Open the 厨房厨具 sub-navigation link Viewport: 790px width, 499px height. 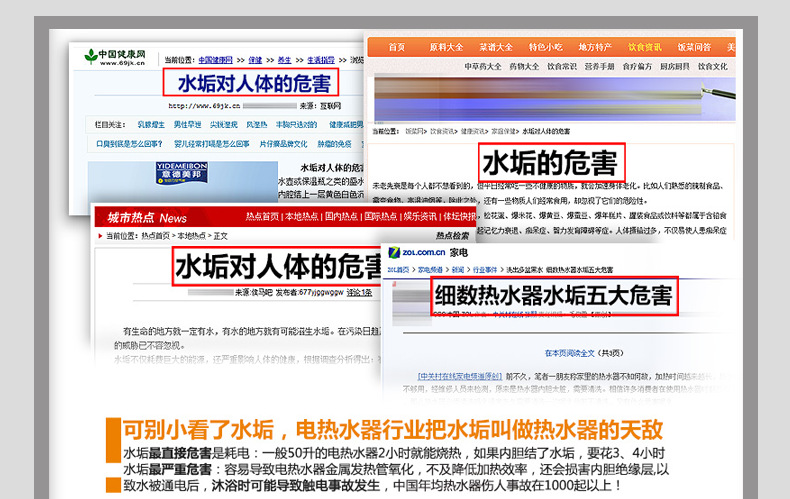[675, 67]
